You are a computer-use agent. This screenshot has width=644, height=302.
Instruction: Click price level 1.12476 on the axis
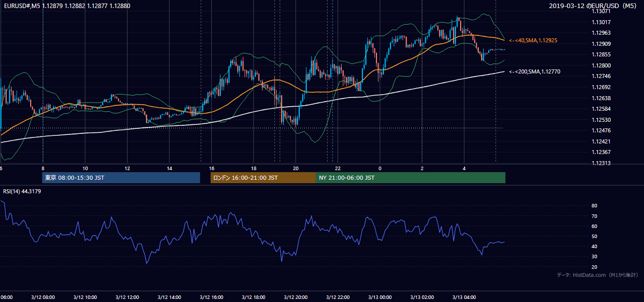click(x=601, y=130)
